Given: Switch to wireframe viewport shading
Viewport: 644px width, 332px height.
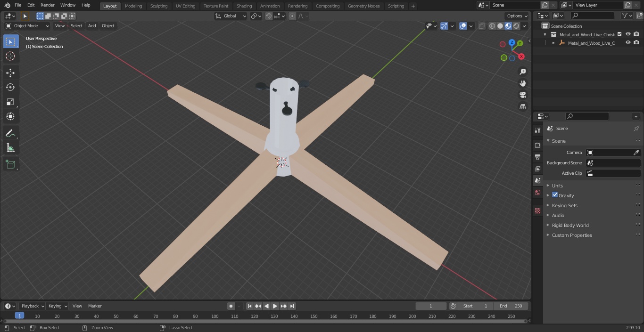Looking at the screenshot, I should [x=492, y=26].
